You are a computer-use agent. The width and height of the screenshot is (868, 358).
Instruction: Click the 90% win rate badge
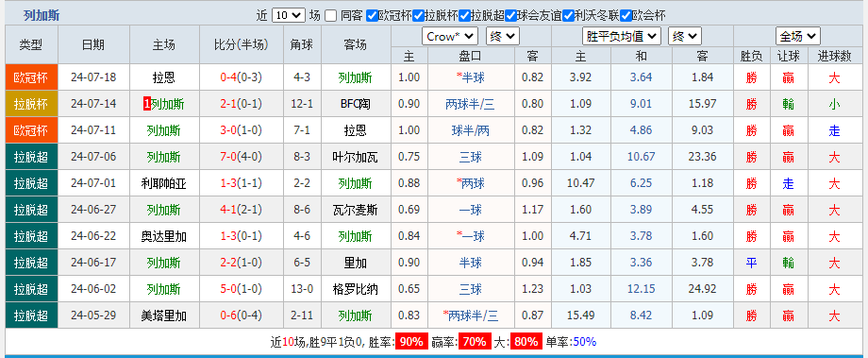point(410,341)
